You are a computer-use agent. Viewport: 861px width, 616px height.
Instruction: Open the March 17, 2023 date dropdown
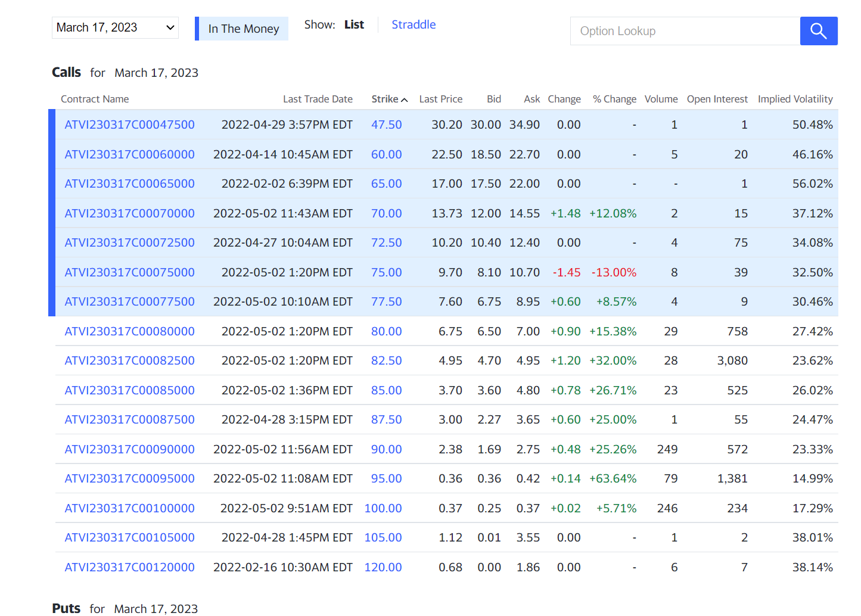click(x=115, y=27)
